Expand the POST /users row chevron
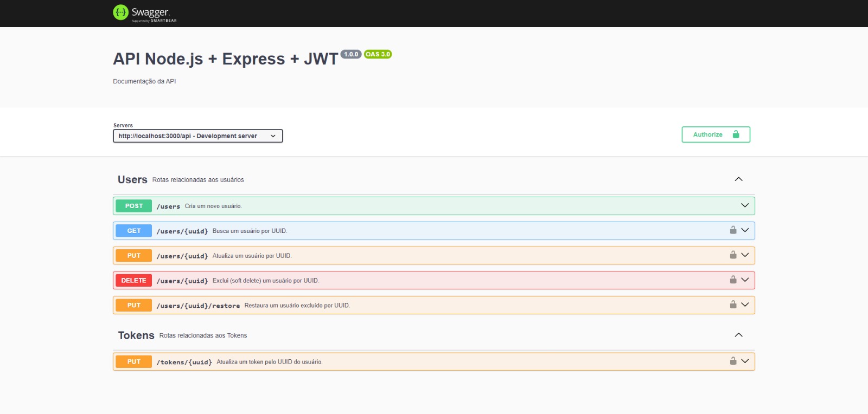Viewport: 868px width, 414px height. point(745,205)
